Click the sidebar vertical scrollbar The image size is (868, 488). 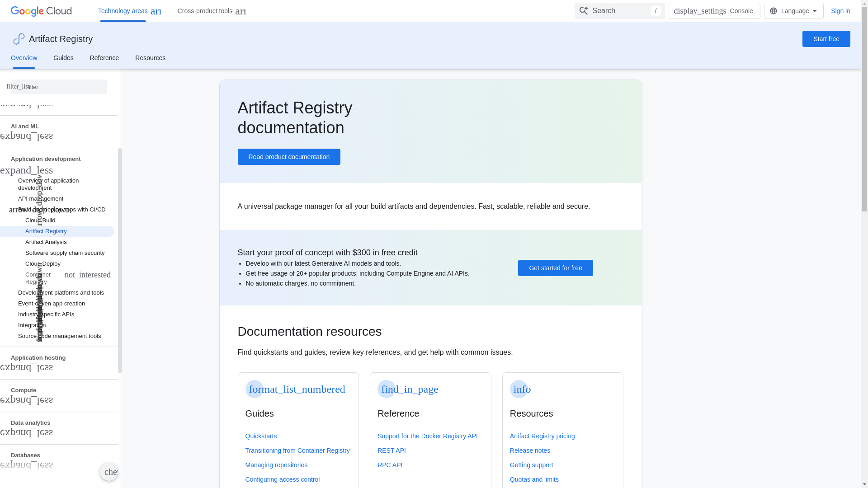(x=120, y=260)
